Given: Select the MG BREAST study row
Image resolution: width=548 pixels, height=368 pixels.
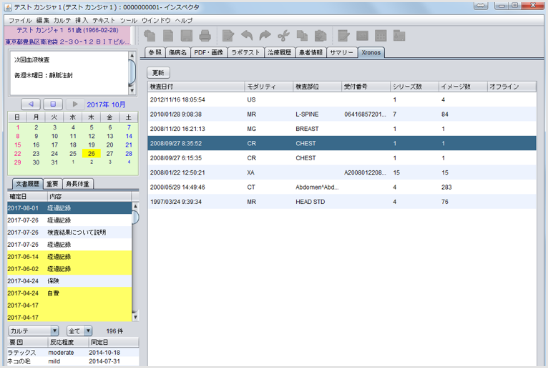Looking at the screenshot, I should (342, 129).
